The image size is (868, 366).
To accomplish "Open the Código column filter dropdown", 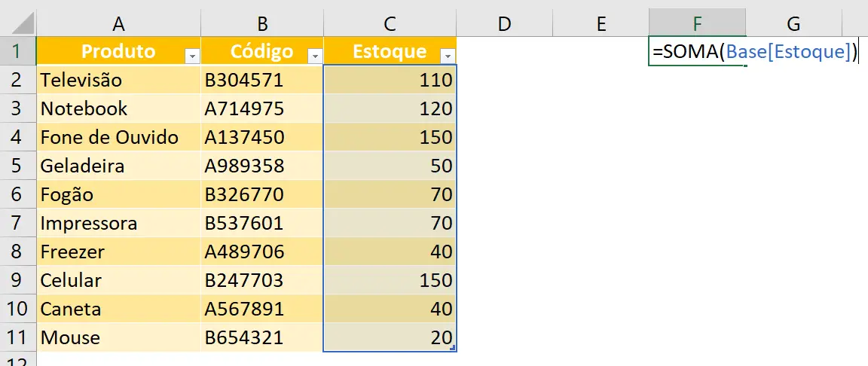I will [x=314, y=56].
